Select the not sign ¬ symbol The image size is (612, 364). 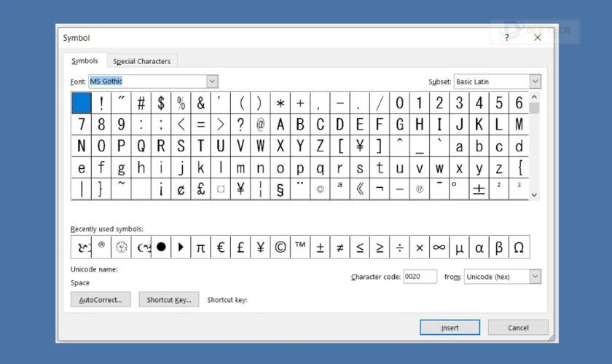(x=380, y=189)
